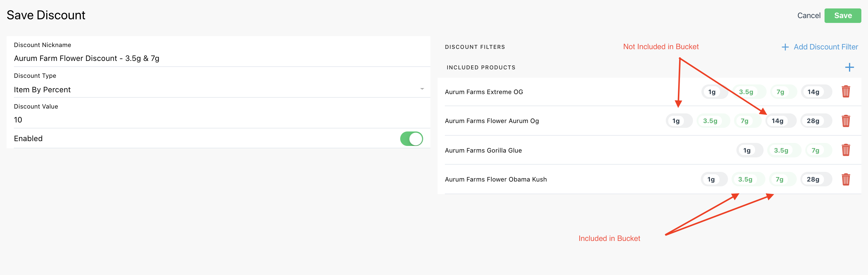
Task: Delete Aurum Farms Flower Aurum Og row
Action: coord(846,121)
